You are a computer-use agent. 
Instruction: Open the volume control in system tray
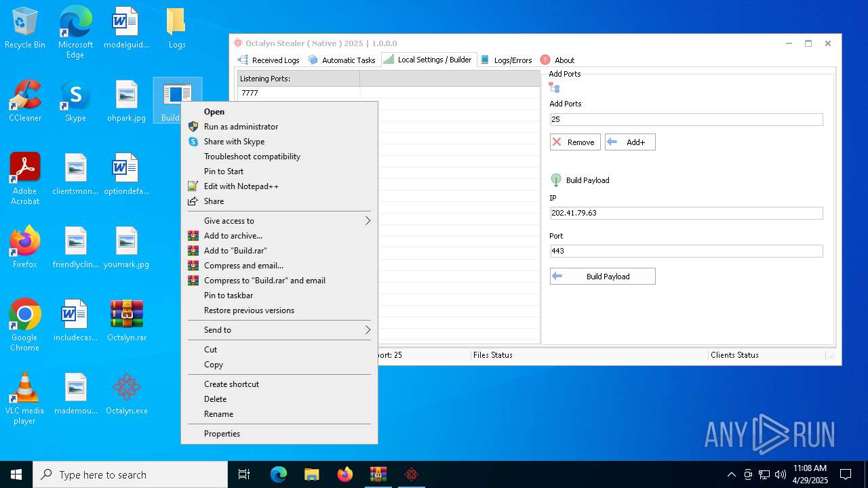point(781,474)
